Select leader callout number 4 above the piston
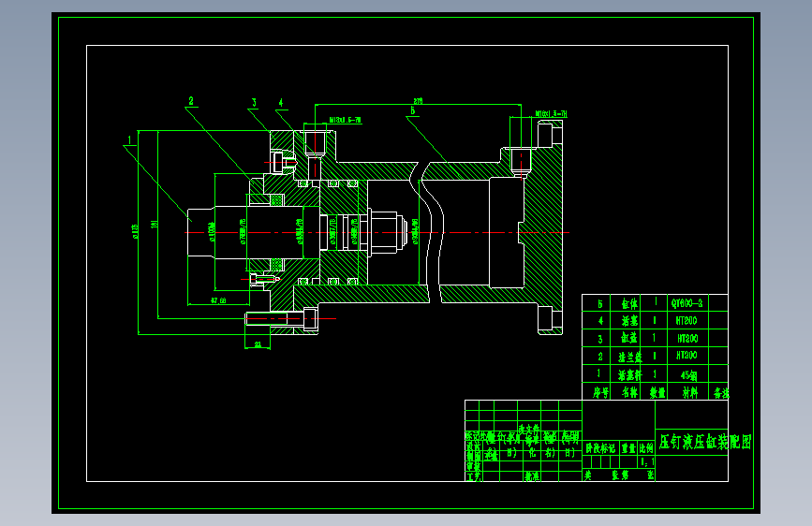Viewport: 812px width, 526px height. click(x=281, y=103)
